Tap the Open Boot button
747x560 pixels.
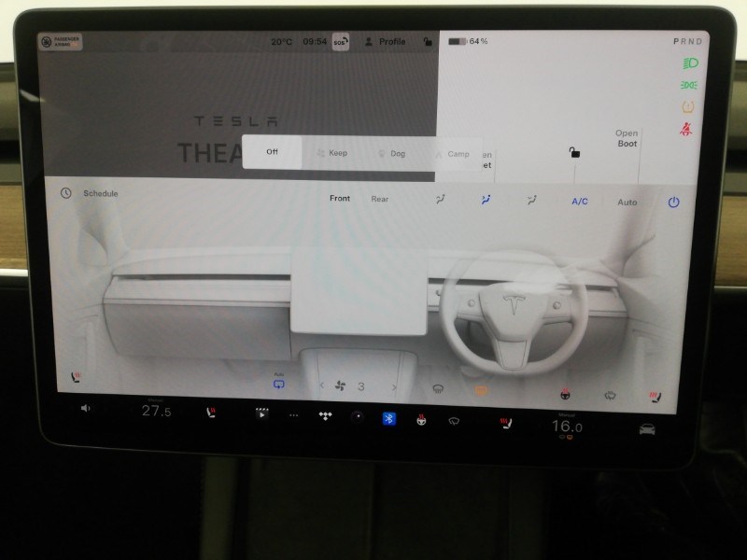point(627,138)
